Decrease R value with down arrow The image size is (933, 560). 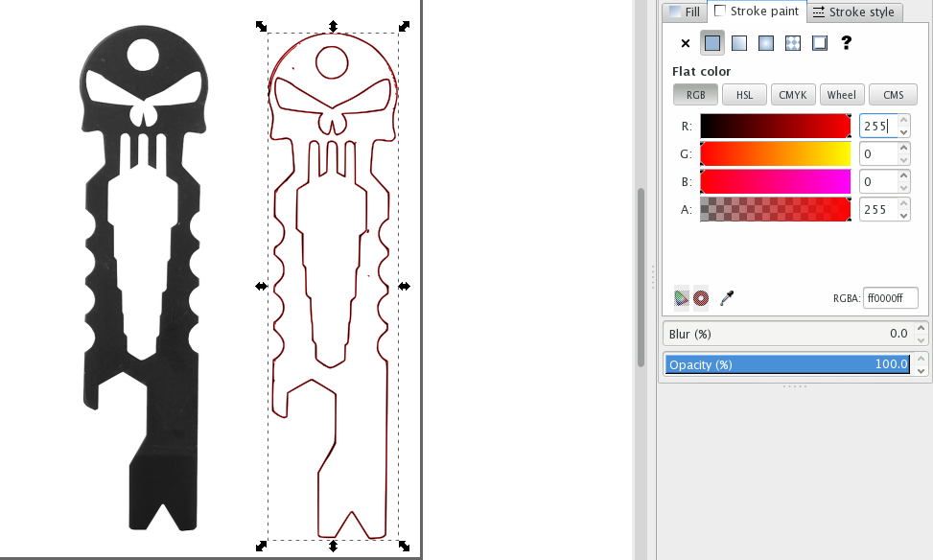904,132
